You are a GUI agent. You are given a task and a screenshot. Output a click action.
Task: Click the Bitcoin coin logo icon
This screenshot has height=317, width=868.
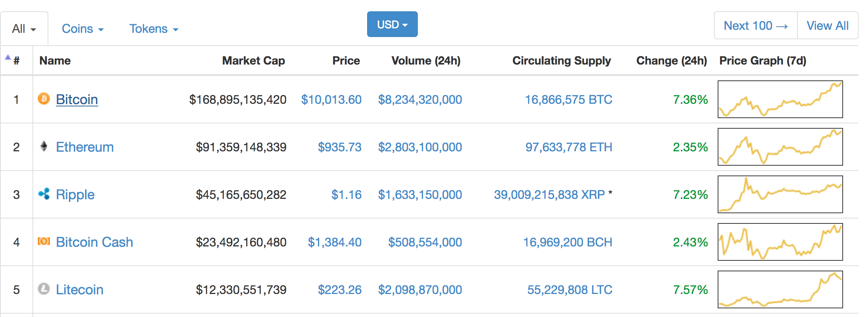(44, 99)
